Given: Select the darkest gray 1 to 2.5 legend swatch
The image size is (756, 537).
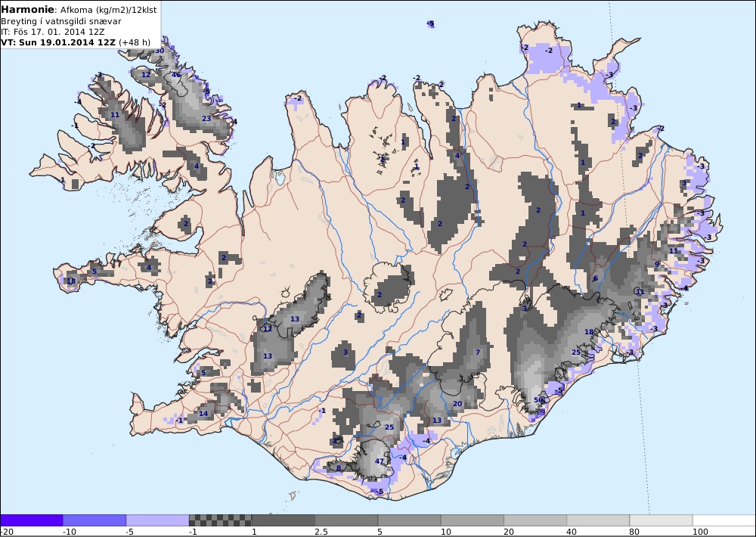Looking at the screenshot, I should tap(283, 520).
